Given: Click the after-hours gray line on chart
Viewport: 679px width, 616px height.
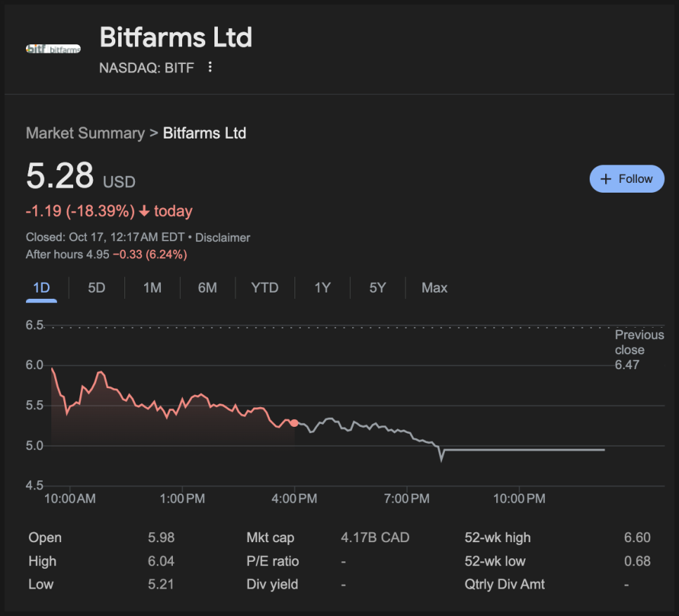Looking at the screenshot, I should pyautogui.click(x=520, y=449).
